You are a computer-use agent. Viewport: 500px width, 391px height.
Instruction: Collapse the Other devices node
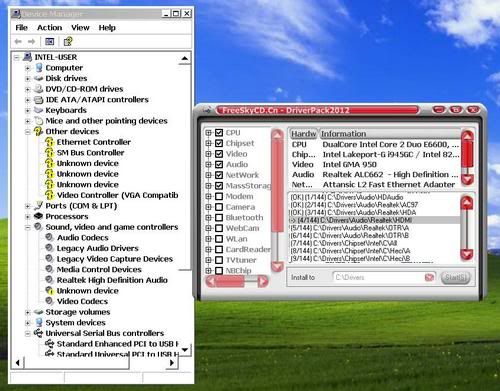tap(28, 132)
